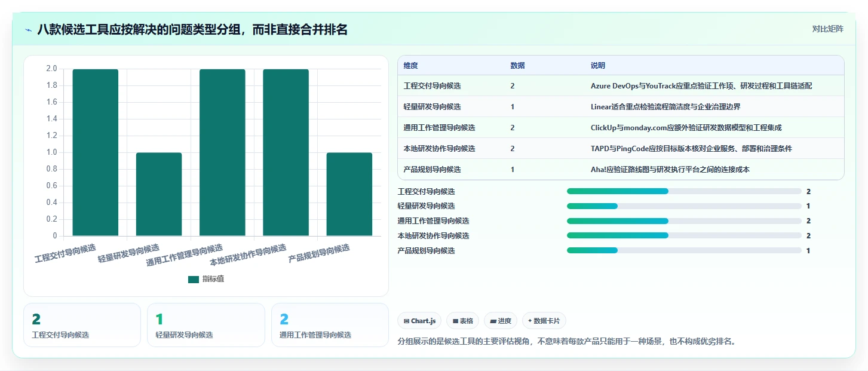868x371 pixels.
Task: Click the footnote starting with 分组展示的是
Action: pos(568,342)
